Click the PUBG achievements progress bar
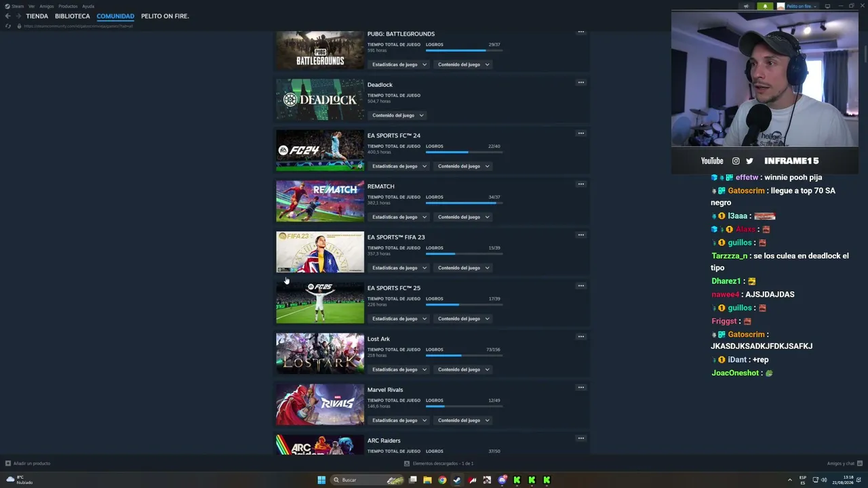 pos(463,50)
